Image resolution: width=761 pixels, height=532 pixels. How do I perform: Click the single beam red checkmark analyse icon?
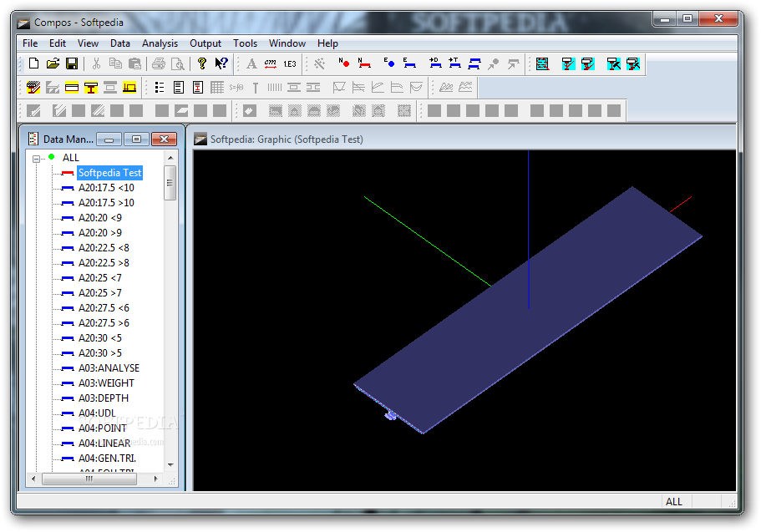[568, 63]
